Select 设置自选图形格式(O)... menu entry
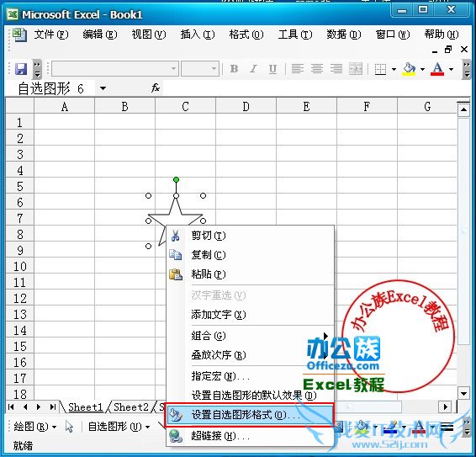The image size is (476, 457). click(250, 415)
